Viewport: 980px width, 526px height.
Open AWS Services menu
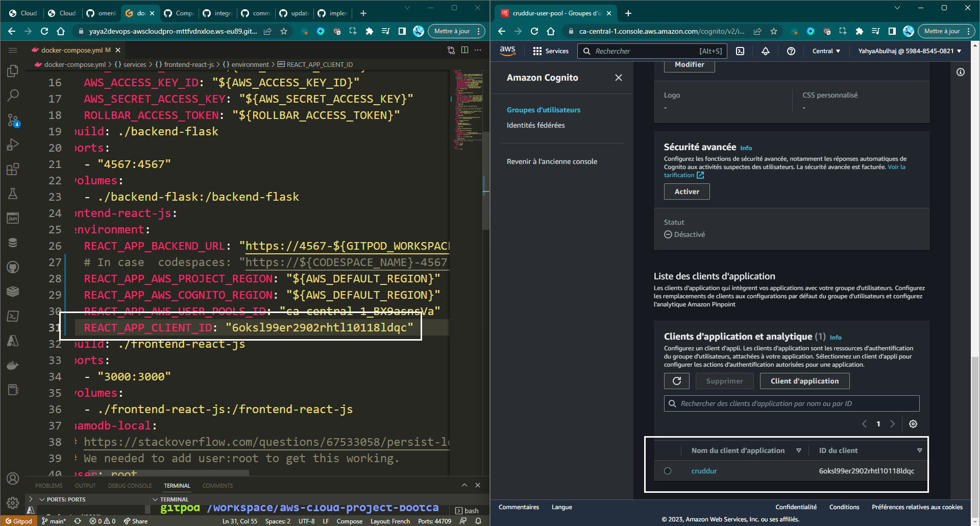(551, 51)
